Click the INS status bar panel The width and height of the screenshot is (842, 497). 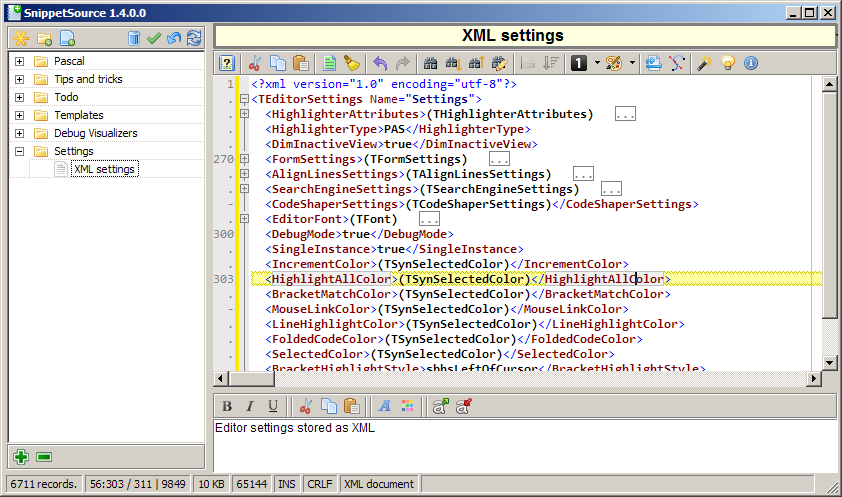pyautogui.click(x=287, y=484)
